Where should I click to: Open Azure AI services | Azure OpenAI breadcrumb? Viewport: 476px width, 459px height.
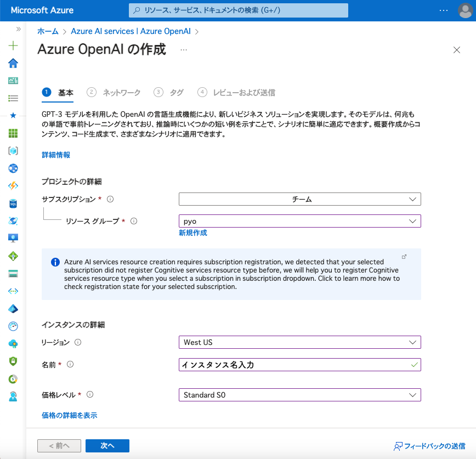[x=131, y=31]
